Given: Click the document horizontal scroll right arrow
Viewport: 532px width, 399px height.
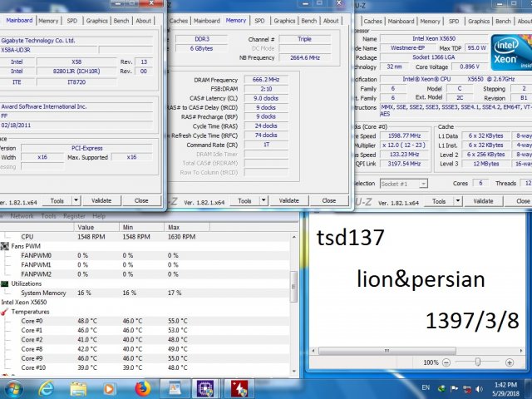Looking at the screenshot, I should [521, 351].
